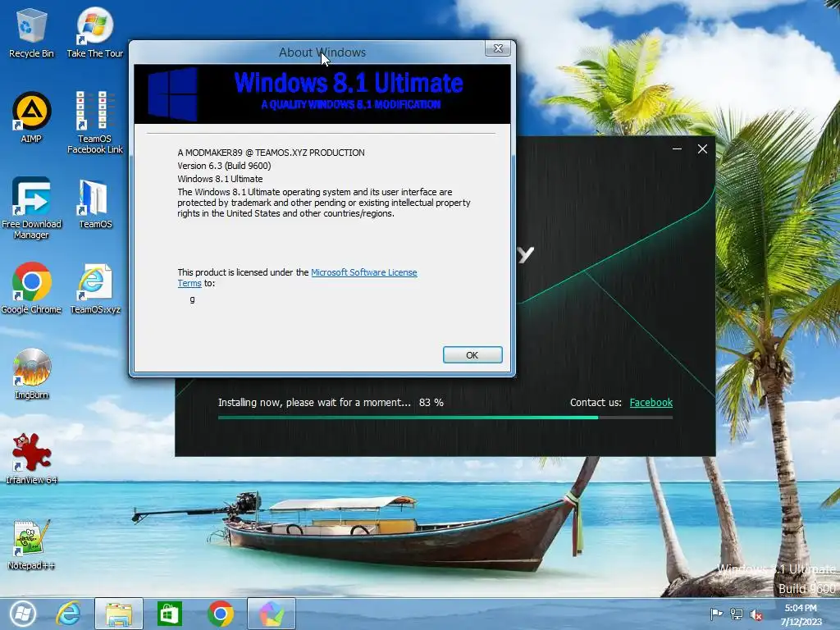The image size is (840, 630).
Task: Open the Microsoft Software License link
Action: 363,272
